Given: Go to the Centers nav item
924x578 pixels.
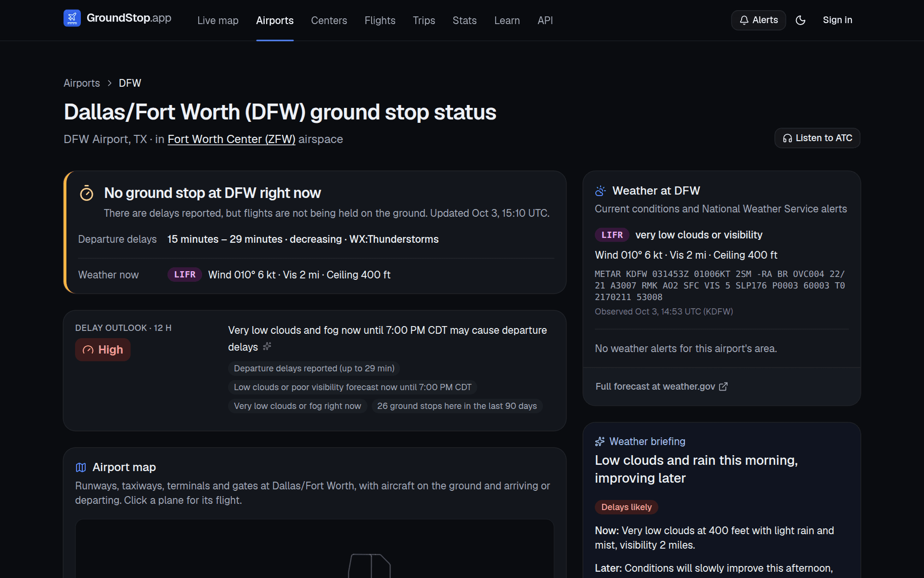Looking at the screenshot, I should pyautogui.click(x=329, y=21).
